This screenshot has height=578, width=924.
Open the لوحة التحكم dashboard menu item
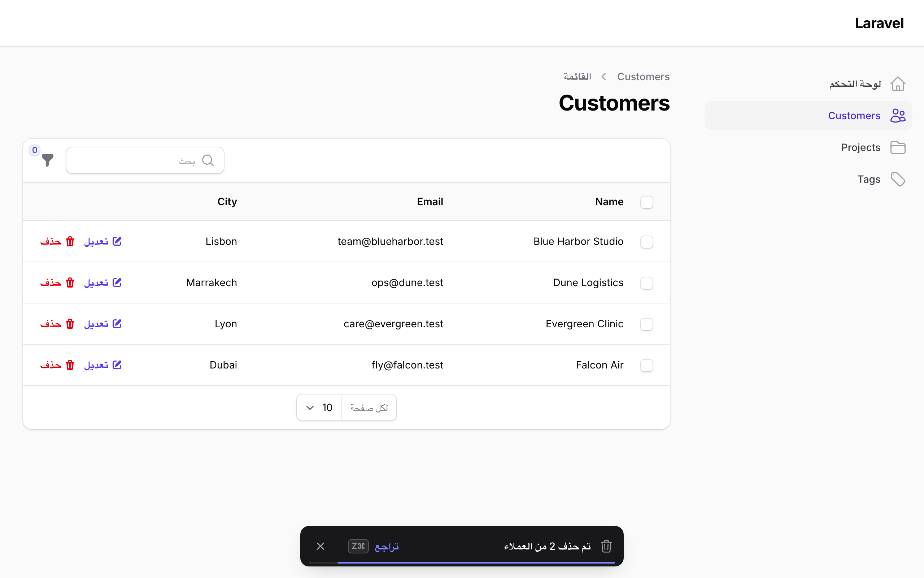808,84
